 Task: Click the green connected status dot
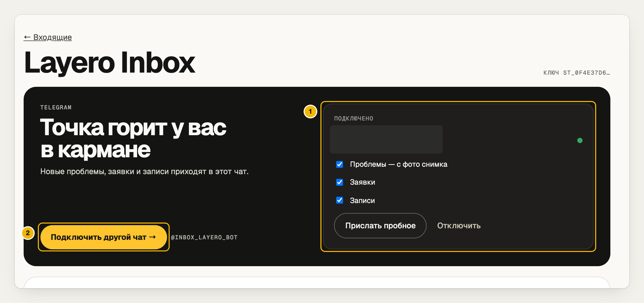pyautogui.click(x=580, y=140)
